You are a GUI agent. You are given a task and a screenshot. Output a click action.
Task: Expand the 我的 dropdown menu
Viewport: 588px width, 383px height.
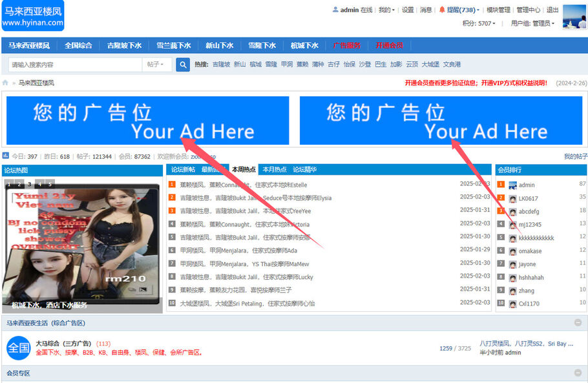[x=386, y=10]
